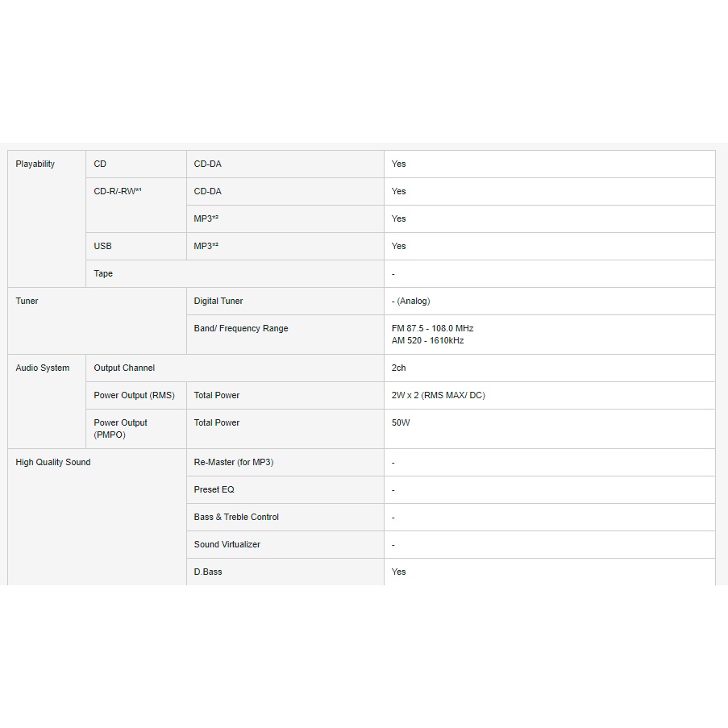Click the Bass & Treble Control label
The image size is (728, 728).
click(236, 518)
